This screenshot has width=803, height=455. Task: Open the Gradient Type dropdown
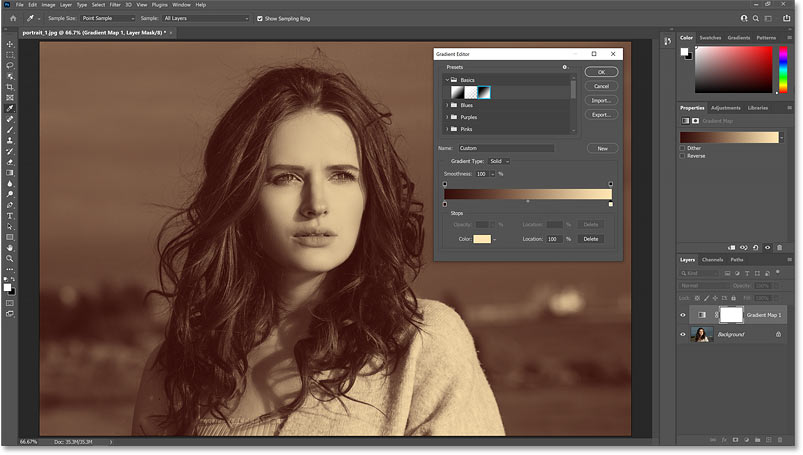point(499,161)
